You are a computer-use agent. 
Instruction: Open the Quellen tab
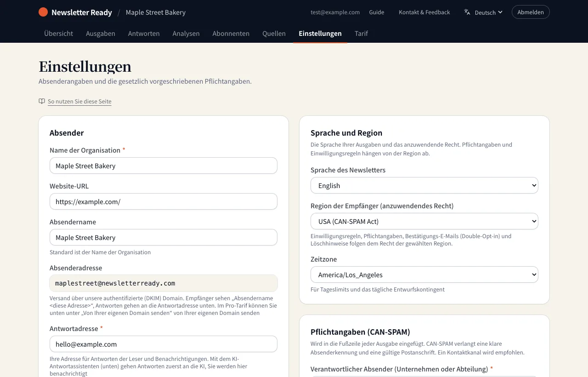pos(274,33)
